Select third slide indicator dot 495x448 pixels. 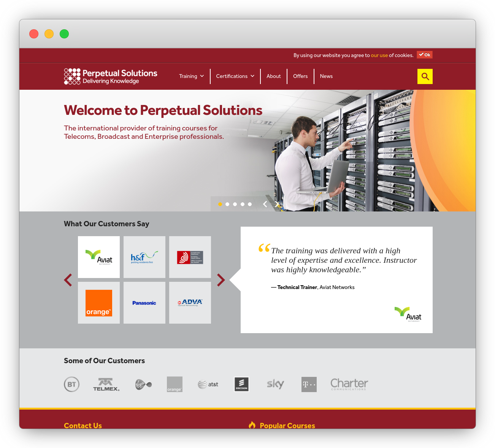pyautogui.click(x=235, y=204)
